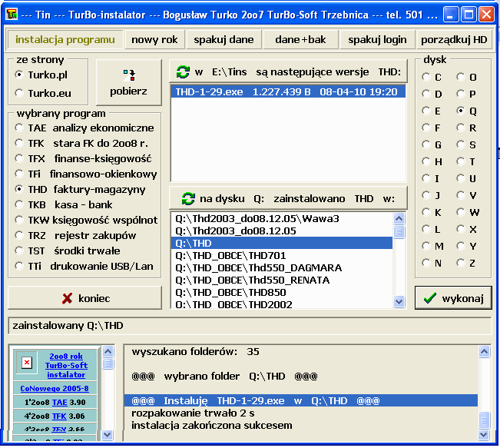Select Q:\THD_OBCE\THD850 folder entry
Screen dimensions: 500x448
pyautogui.click(x=230, y=292)
